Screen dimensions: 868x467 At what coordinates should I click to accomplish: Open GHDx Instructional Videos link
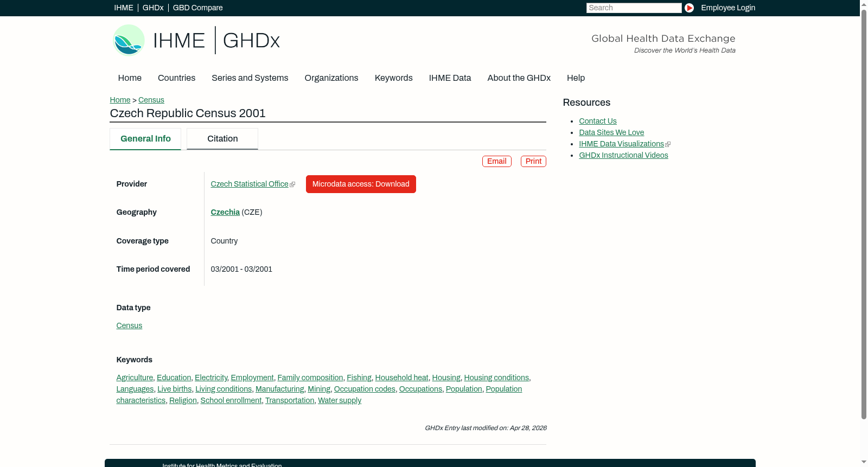(x=623, y=156)
